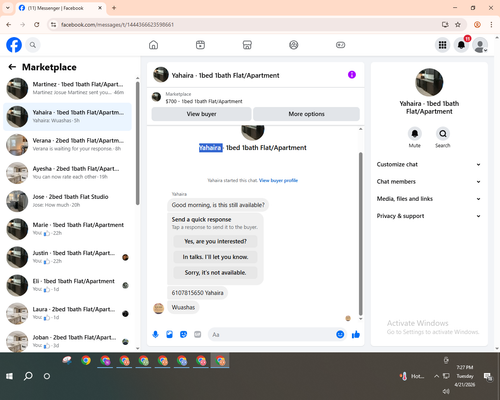The height and width of the screenshot is (400, 500).
Task: Open the account profile avatar menu
Action: tap(480, 45)
